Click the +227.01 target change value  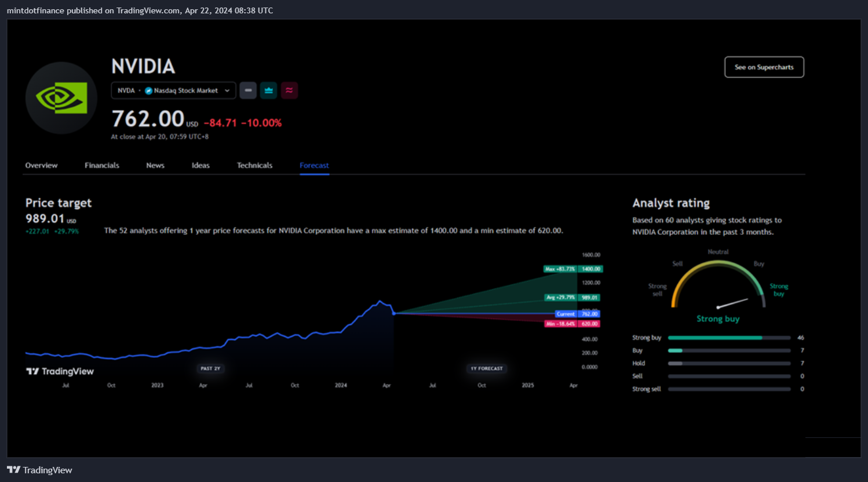point(38,231)
